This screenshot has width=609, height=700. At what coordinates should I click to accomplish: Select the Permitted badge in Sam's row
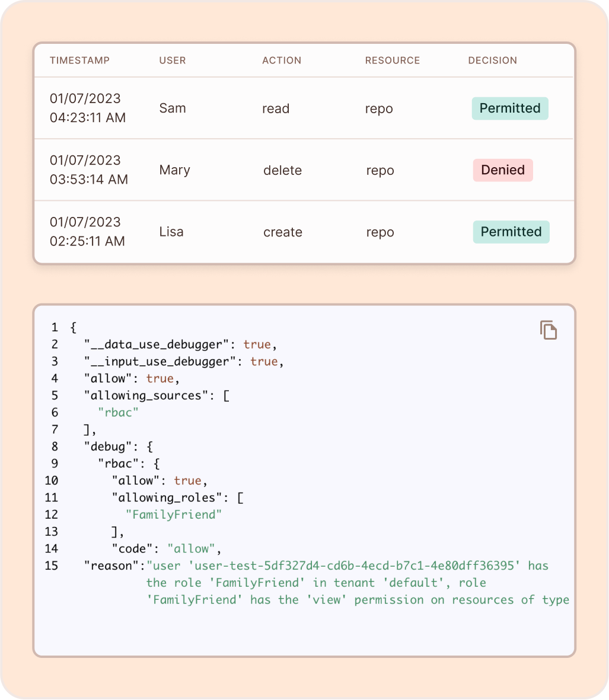(509, 108)
